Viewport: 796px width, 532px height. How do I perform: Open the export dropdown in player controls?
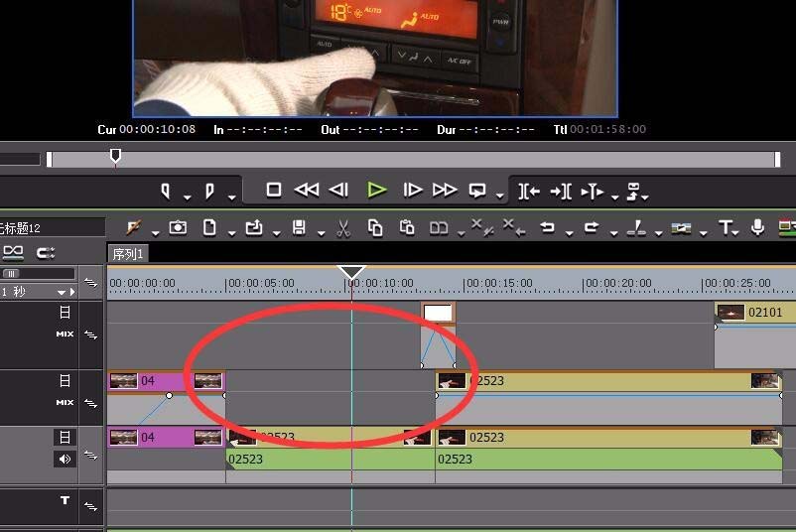tap(645, 197)
